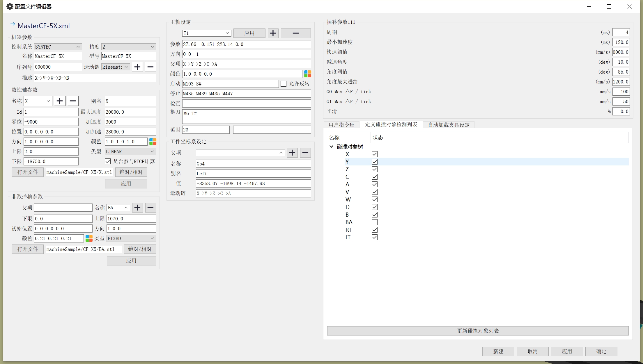
Task: Click the gear icon in title bar
Action: [10, 6]
